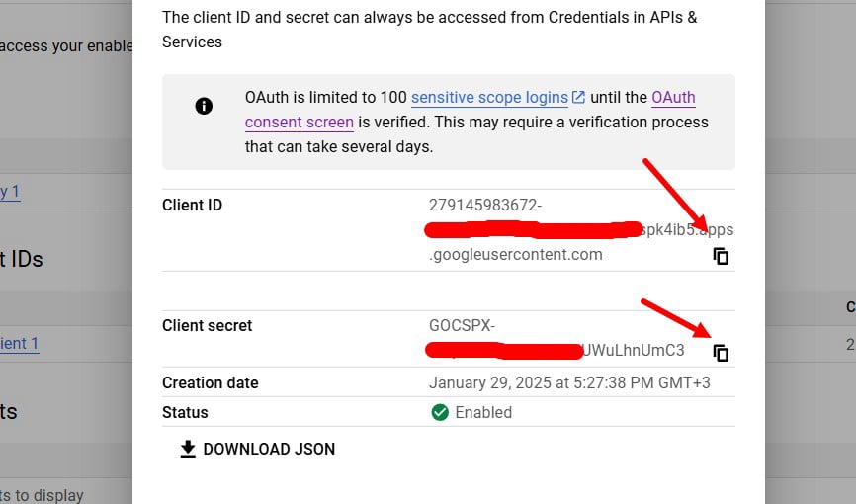Copy the Client secret to clipboard
This screenshot has height=504, width=856.
pos(721,353)
